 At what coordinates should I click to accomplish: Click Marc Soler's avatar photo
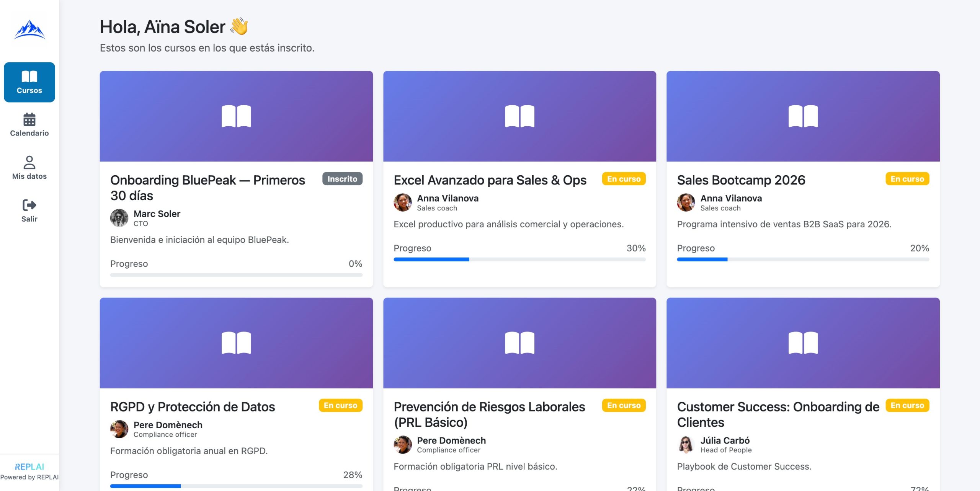tap(119, 218)
